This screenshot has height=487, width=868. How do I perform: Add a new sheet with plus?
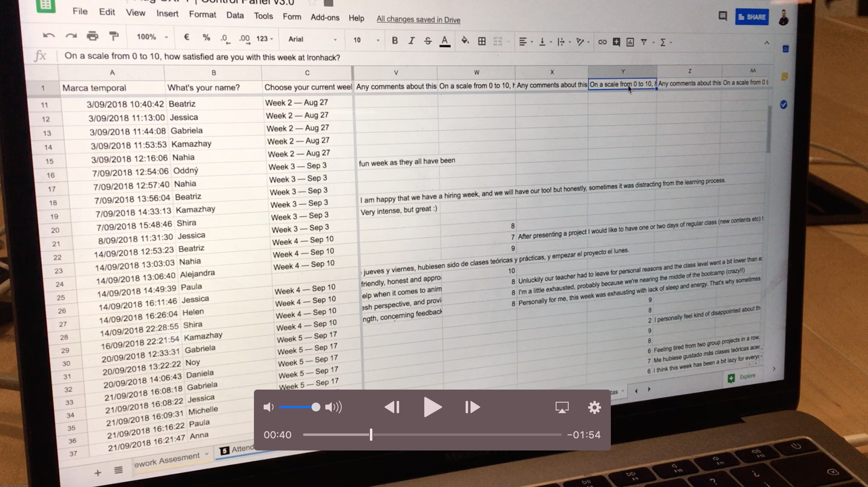97,473
